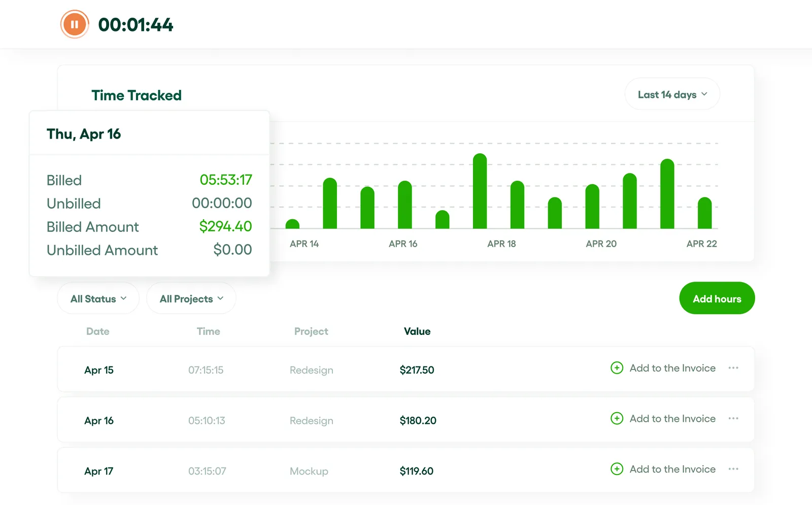Select the Date column header
The image size is (812, 505).
pyautogui.click(x=97, y=331)
